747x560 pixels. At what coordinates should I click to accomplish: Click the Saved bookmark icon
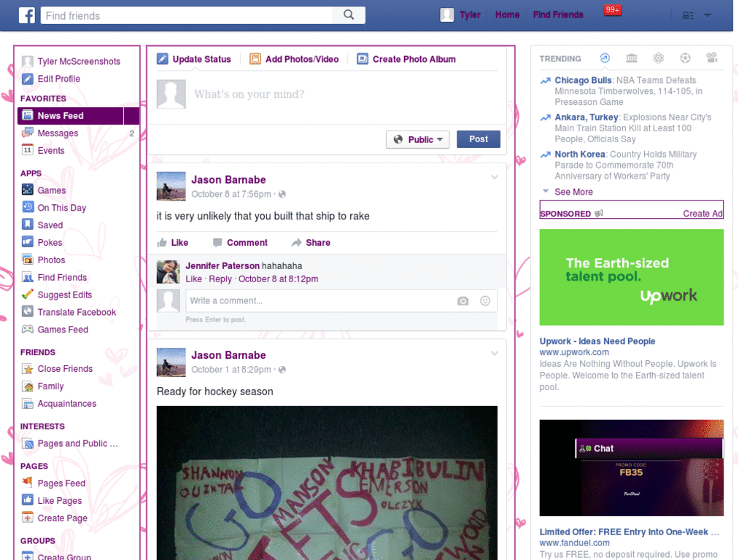[x=28, y=225]
